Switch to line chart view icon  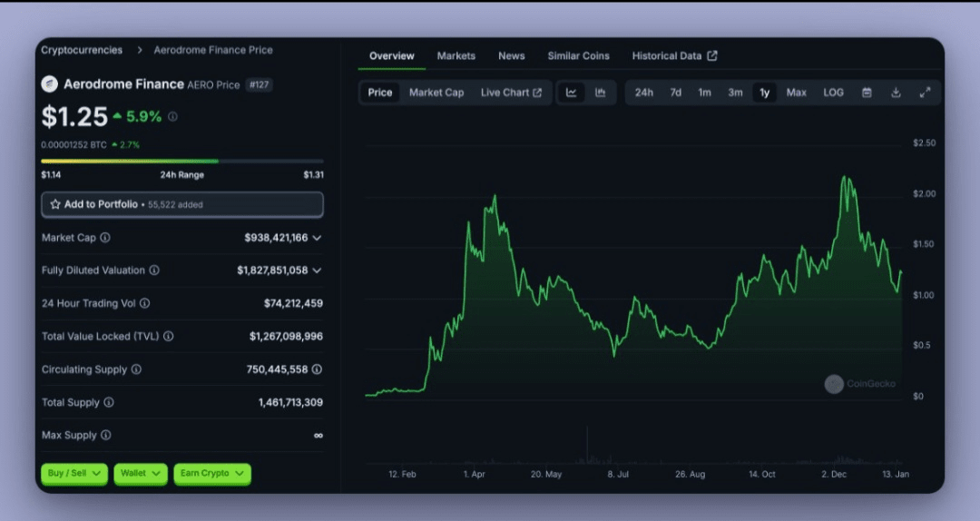(572, 93)
